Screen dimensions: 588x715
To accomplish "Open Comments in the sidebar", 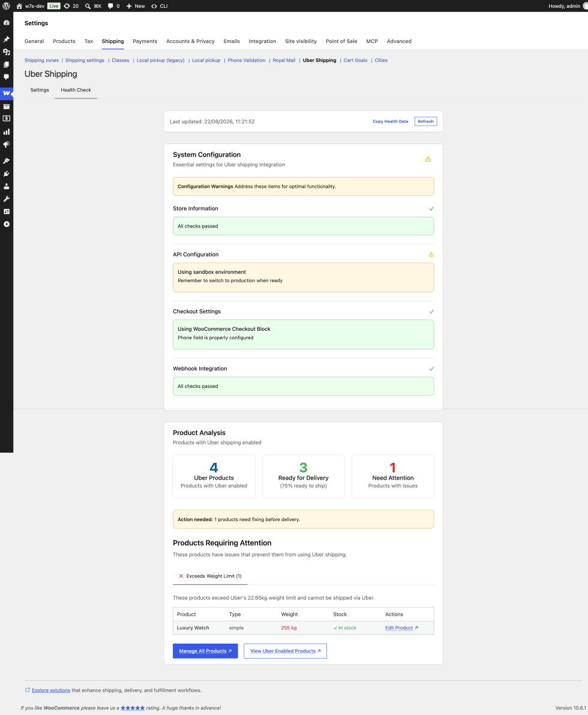I will click(7, 77).
